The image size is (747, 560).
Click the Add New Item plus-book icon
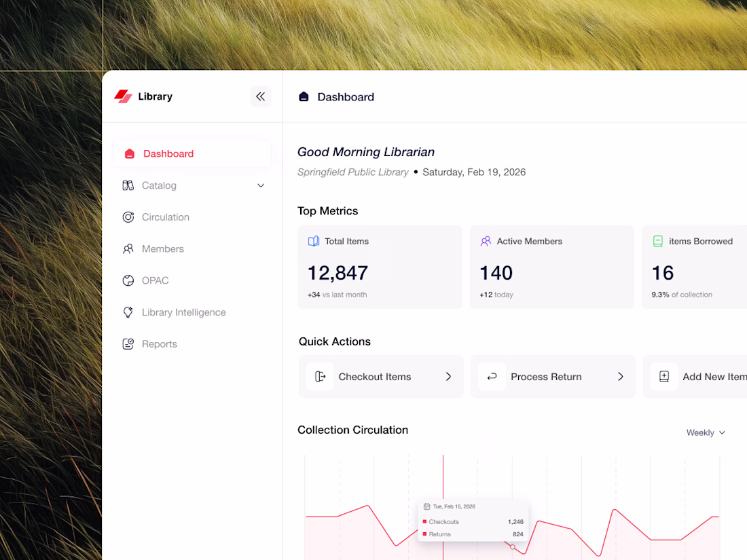(x=664, y=377)
